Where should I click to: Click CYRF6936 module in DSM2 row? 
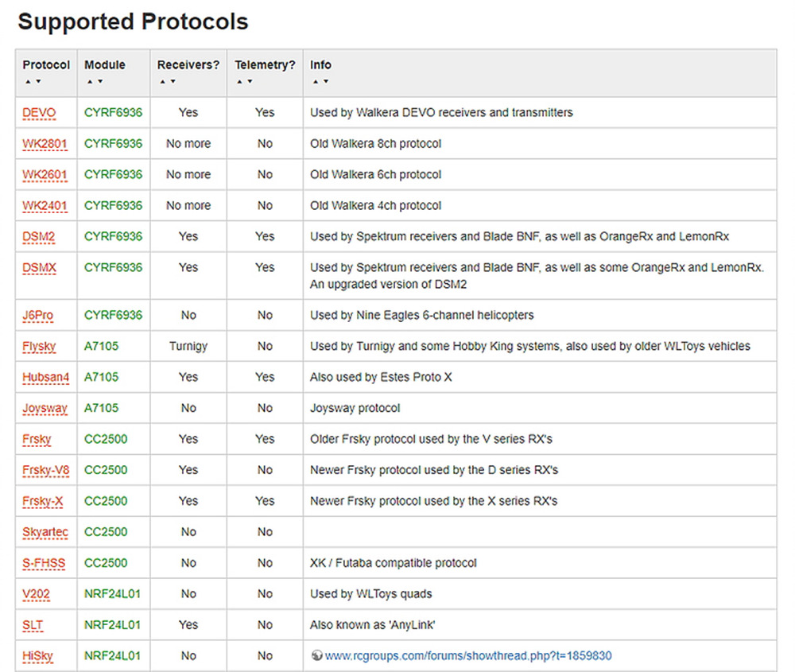[x=113, y=236]
